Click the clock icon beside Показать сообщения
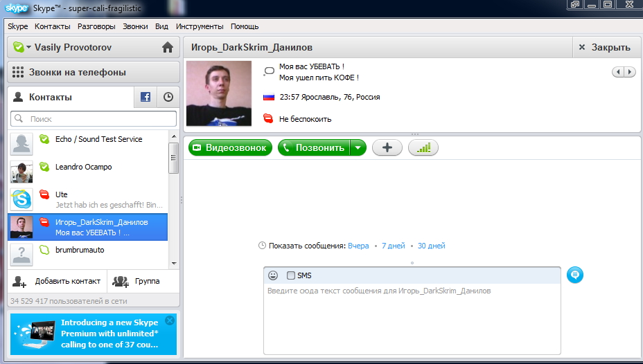Viewport: 643px width, 364px height. click(x=262, y=246)
